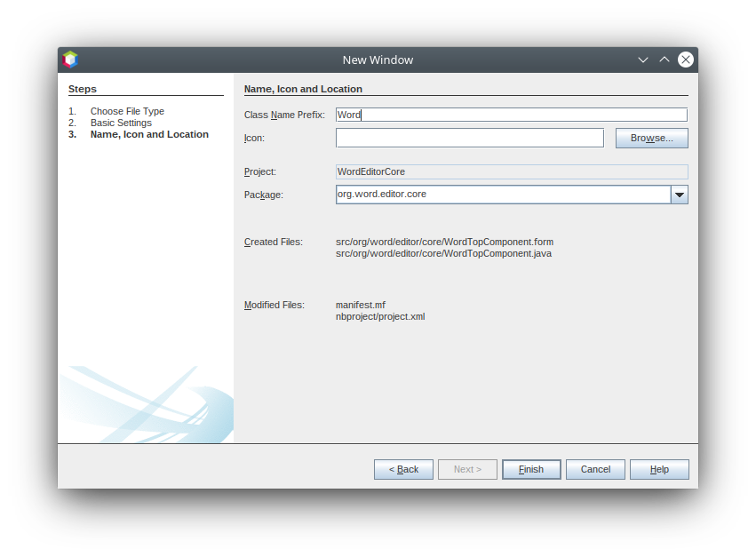Click the manifest.mf modified file entry

coord(361,305)
